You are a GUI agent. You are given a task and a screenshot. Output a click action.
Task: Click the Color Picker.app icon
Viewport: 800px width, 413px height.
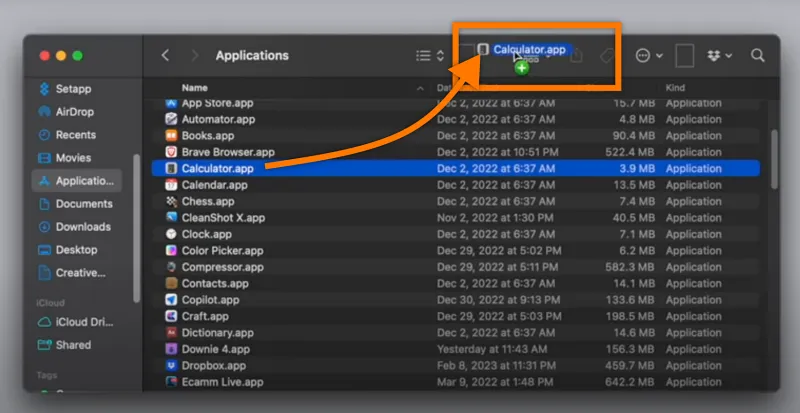171,251
